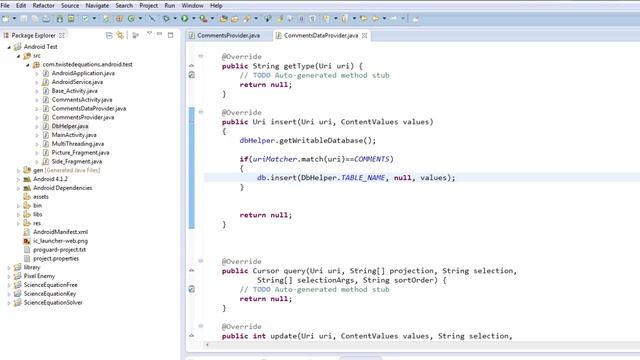Image resolution: width=640 pixels, height=360 pixels.
Task: Select proguard-project.txt file
Action: coord(59,249)
